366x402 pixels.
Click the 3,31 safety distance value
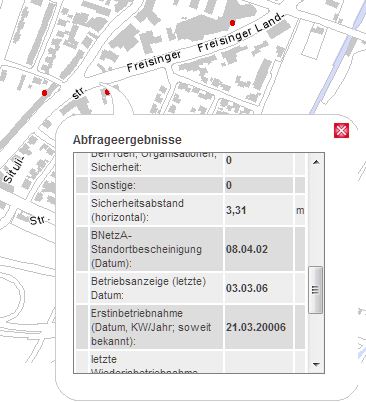pos(236,211)
